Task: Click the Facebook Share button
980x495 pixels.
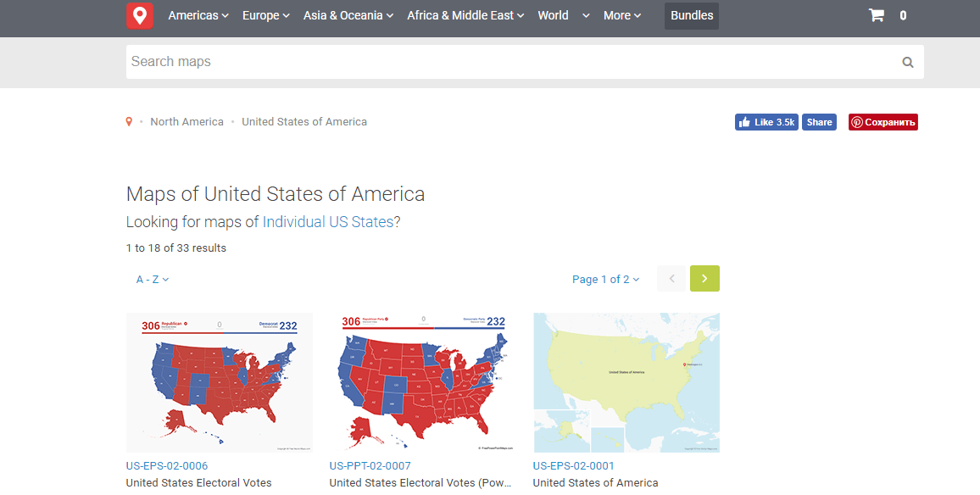Action: (x=819, y=122)
